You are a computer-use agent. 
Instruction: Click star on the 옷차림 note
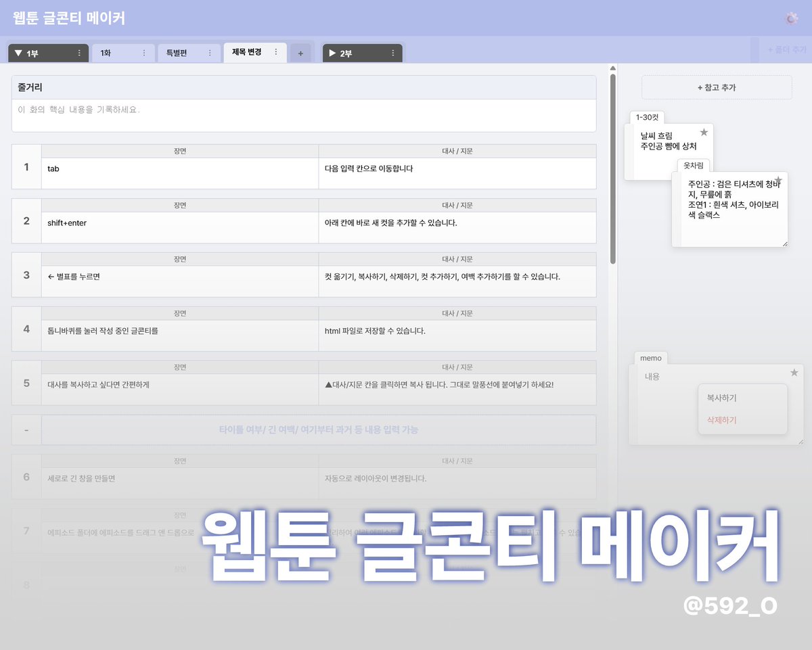[778, 180]
